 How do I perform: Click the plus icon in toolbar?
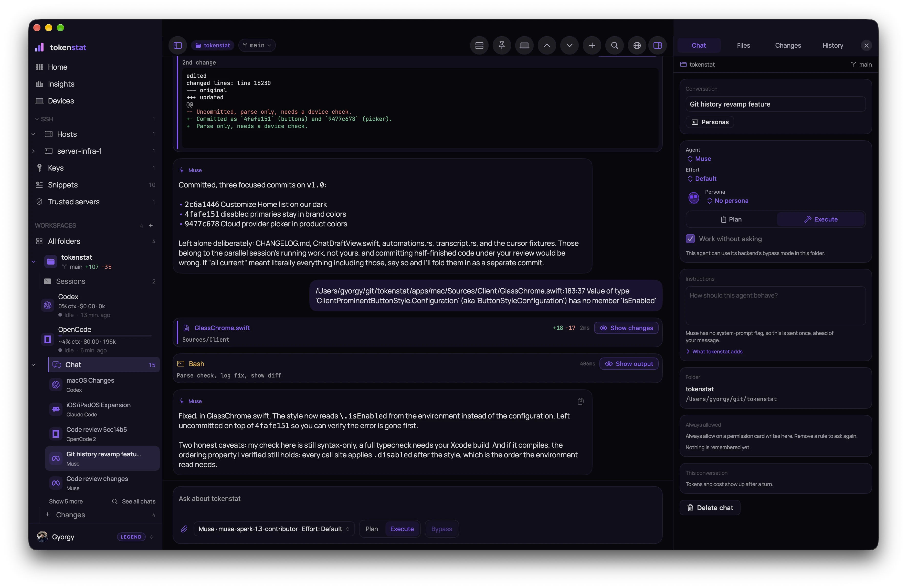(x=592, y=45)
